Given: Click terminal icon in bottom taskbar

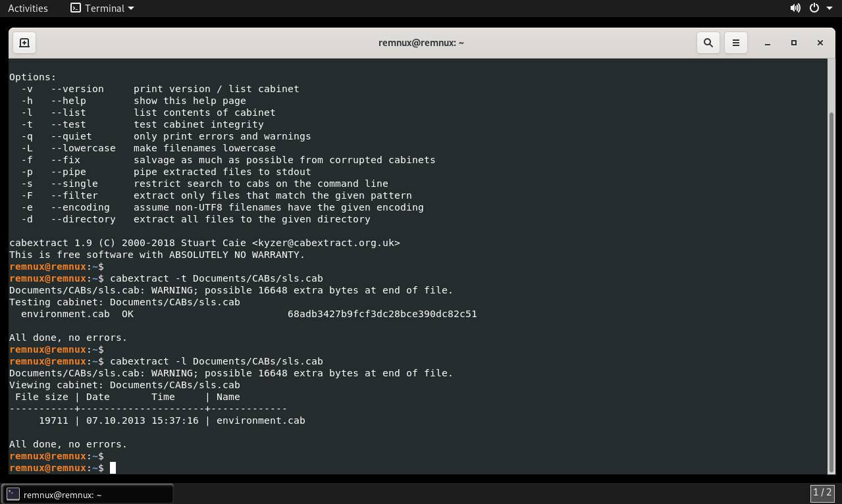Looking at the screenshot, I should 13,495.
